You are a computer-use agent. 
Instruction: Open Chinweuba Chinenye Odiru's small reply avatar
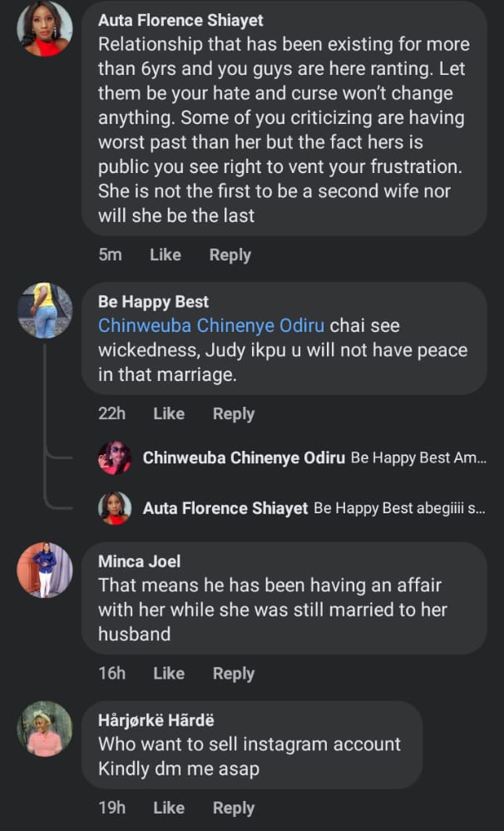[x=115, y=458]
